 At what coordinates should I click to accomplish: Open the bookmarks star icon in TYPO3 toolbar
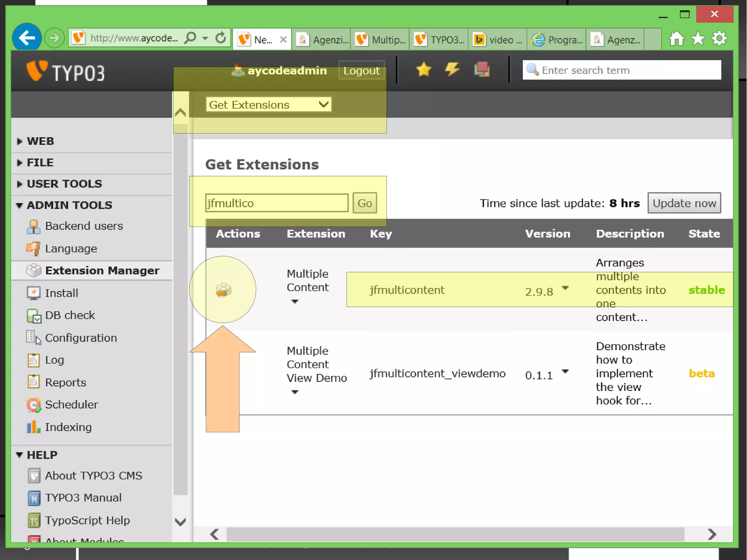pos(423,69)
